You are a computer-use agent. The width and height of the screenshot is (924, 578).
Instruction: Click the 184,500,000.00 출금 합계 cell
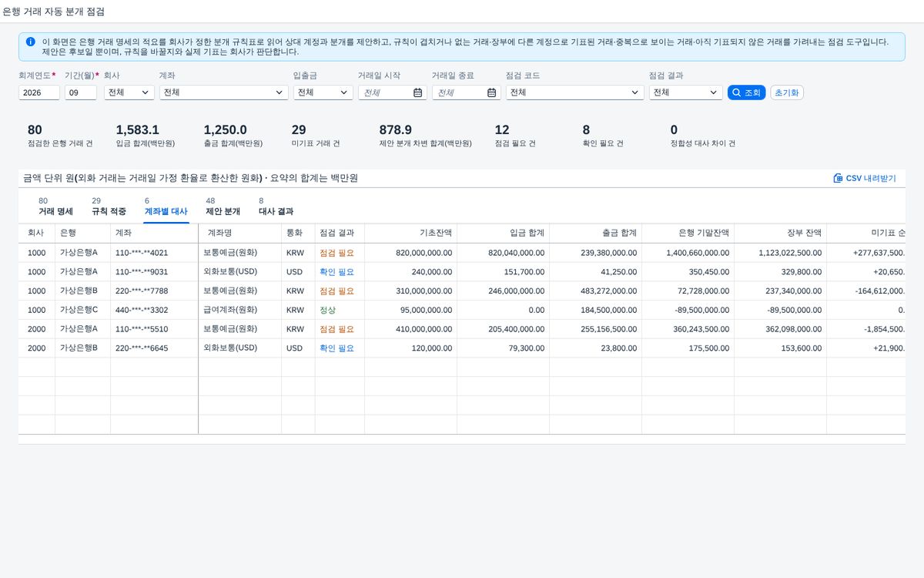(x=595, y=310)
